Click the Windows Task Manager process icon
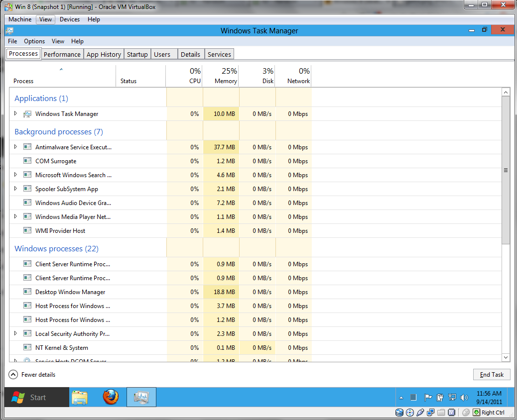This screenshot has height=420, width=517. point(27,114)
